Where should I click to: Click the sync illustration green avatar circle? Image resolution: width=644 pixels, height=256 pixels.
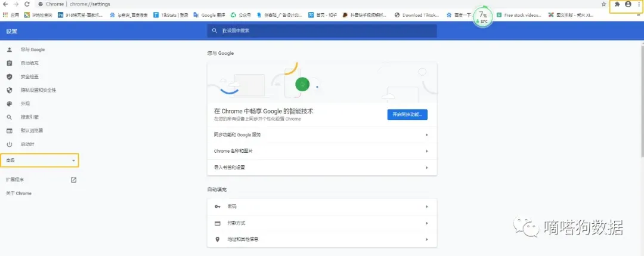pyautogui.click(x=302, y=85)
